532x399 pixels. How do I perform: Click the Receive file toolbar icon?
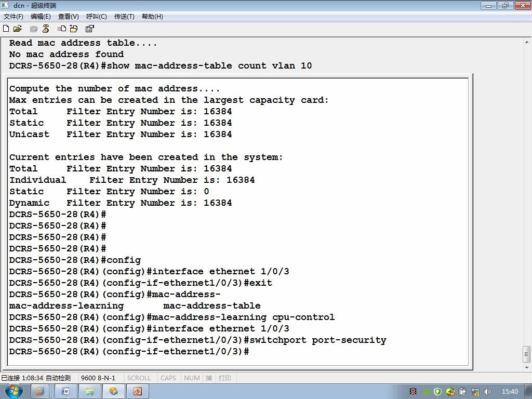(74, 29)
